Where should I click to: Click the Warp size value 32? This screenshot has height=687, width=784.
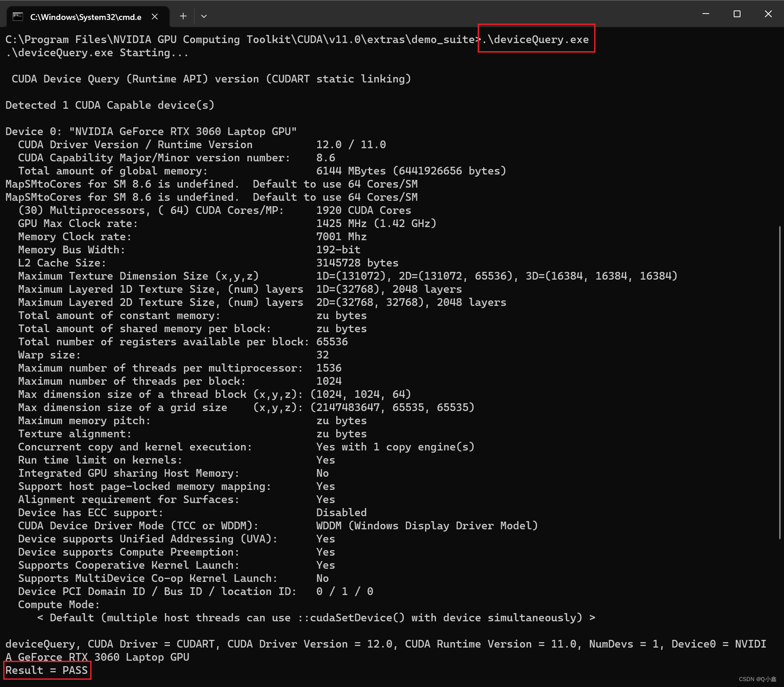323,355
